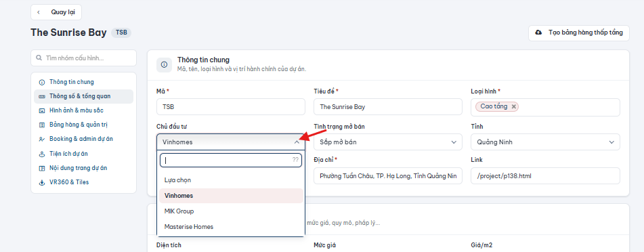Click the Link field with /project/p138.html
This screenshot has height=252, width=644.
click(545, 175)
